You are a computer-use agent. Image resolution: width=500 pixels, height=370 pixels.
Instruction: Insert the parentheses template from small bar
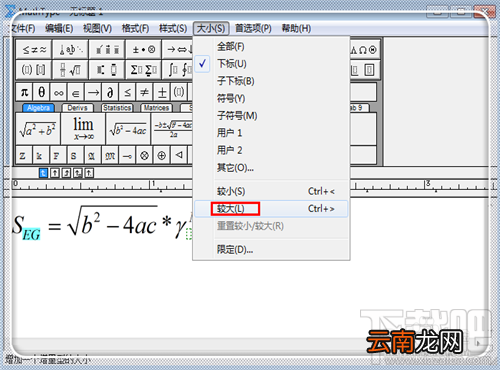(x=179, y=92)
